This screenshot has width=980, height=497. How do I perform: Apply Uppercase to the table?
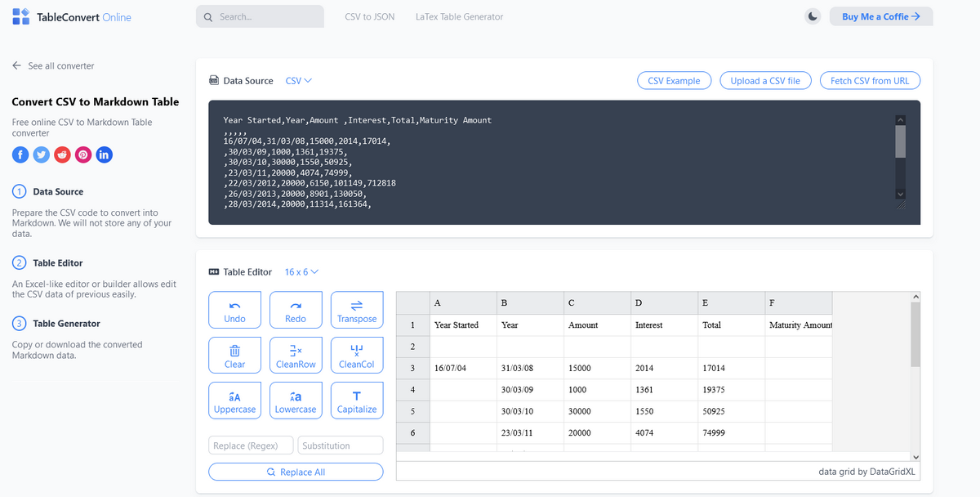pos(234,400)
